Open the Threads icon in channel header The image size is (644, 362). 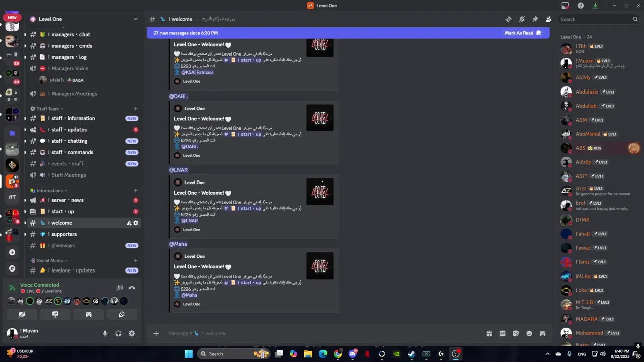pos(508,19)
